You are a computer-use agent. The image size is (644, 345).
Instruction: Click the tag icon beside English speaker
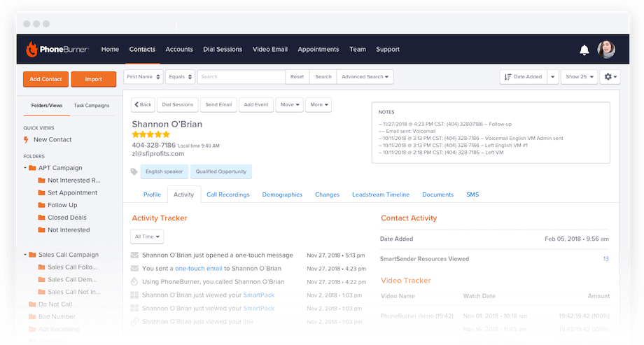pos(134,171)
